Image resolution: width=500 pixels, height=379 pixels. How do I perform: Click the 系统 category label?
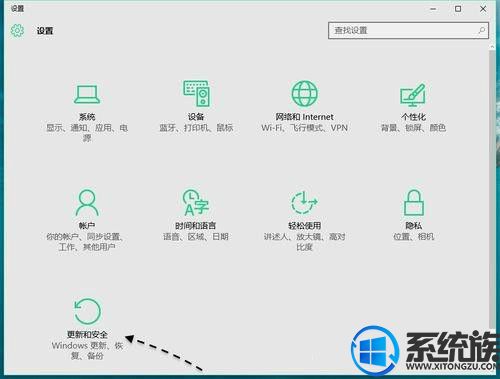click(x=87, y=117)
